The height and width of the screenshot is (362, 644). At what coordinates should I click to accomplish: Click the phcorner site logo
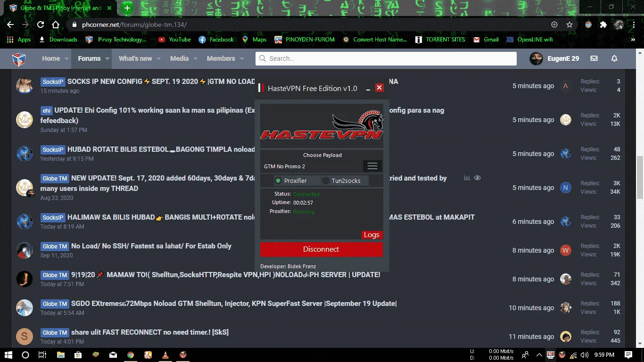(x=18, y=59)
